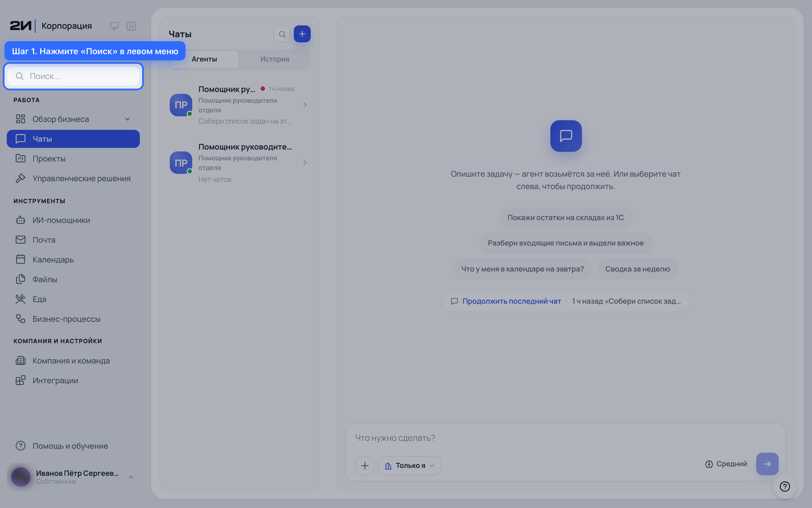The height and width of the screenshot is (508, 812).
Task: Attach content via plus button in composer
Action: (x=365, y=465)
